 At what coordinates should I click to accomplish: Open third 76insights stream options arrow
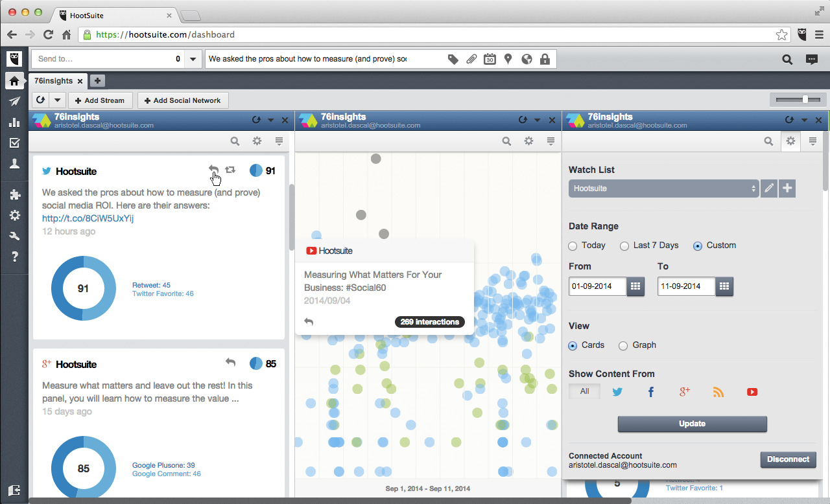tap(805, 120)
